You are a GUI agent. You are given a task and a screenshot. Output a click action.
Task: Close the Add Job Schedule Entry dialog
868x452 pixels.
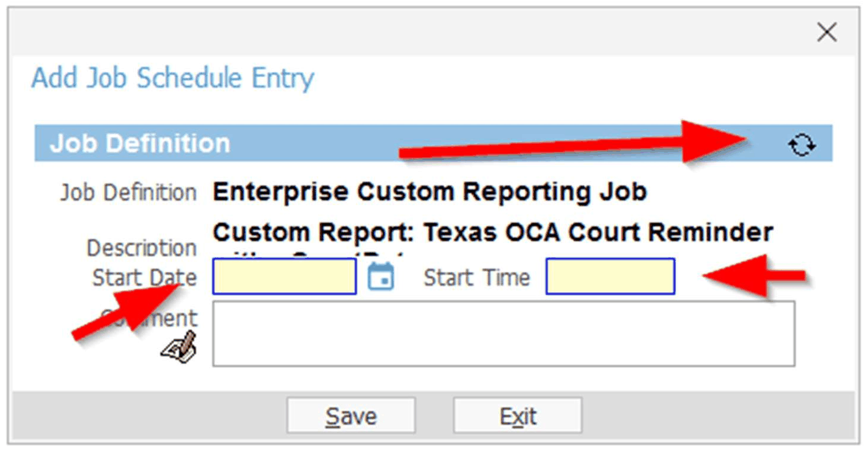click(x=827, y=32)
